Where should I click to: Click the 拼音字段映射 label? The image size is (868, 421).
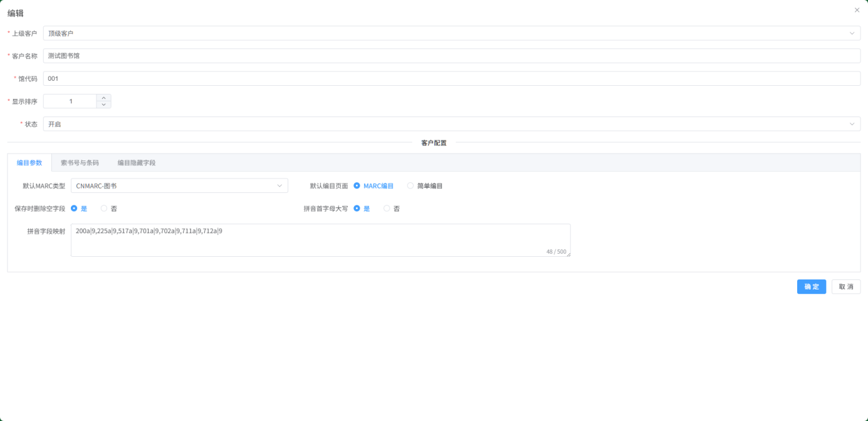(x=46, y=231)
